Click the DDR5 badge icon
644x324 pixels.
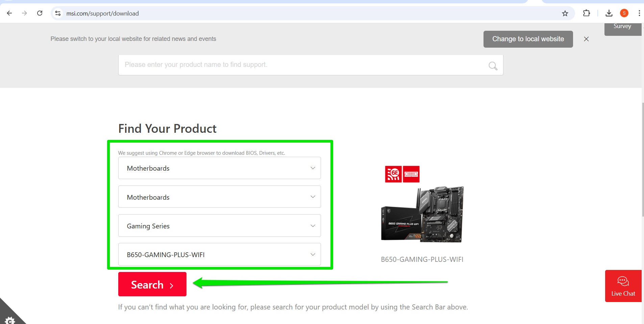(411, 174)
